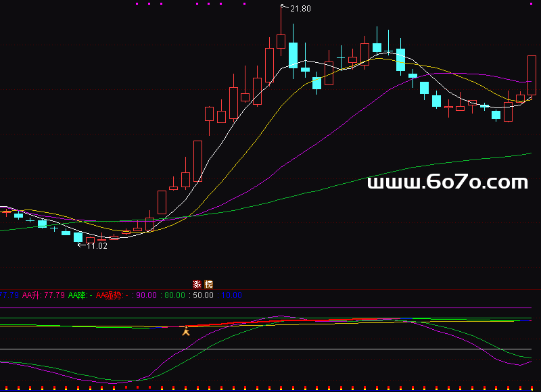Click the cyan candlestick marked 11.02
The height and width of the screenshot is (392, 541).
(x=78, y=237)
